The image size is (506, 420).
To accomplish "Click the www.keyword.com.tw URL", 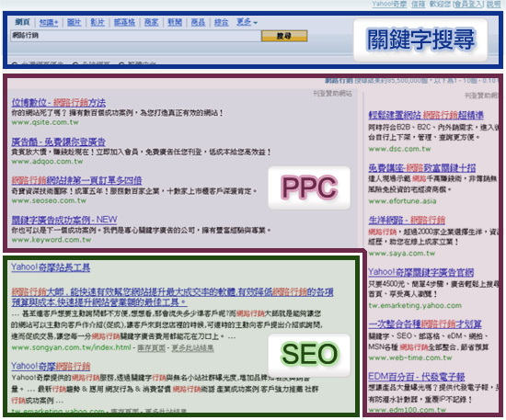I will click(52, 240).
